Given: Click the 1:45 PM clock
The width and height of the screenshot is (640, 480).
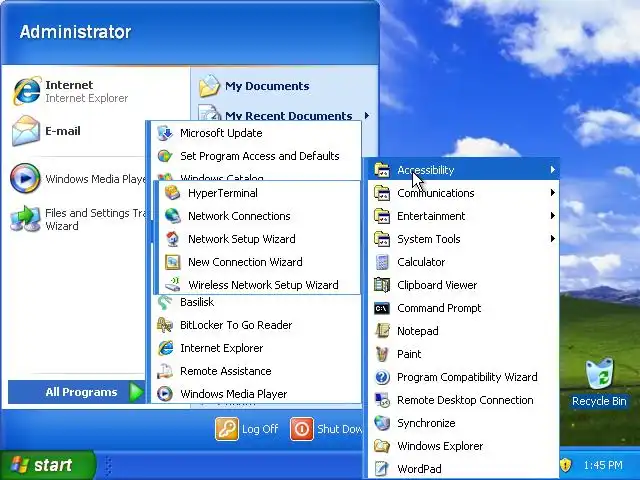Looking at the screenshot, I should (x=603, y=465).
